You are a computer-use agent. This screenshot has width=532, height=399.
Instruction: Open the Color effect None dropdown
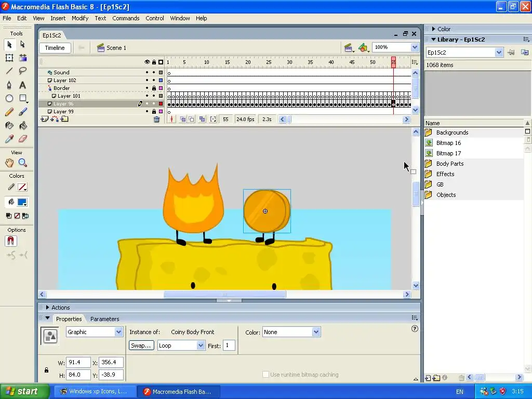(x=316, y=332)
